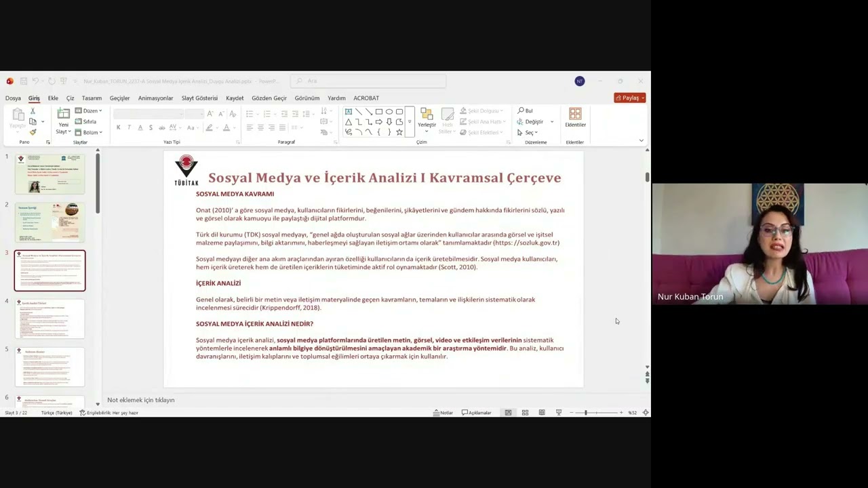Click the Sıfırla reset slide button
Image resolution: width=868 pixels, height=488 pixels.
pyautogui.click(x=86, y=121)
